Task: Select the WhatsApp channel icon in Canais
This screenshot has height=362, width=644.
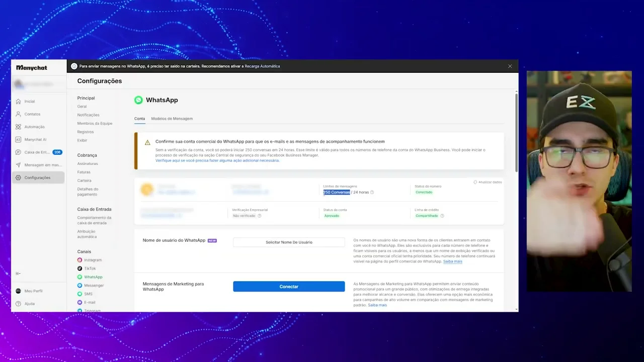Action: click(x=79, y=277)
